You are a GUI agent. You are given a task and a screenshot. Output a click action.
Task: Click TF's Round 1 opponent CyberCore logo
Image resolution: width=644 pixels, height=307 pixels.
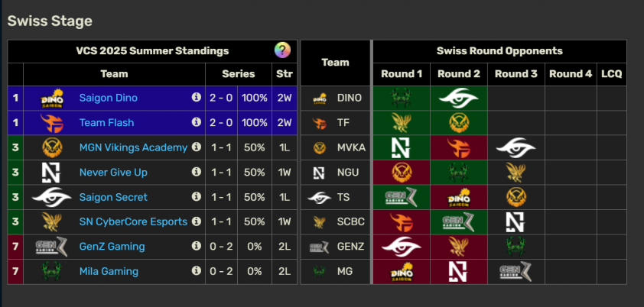tap(402, 123)
